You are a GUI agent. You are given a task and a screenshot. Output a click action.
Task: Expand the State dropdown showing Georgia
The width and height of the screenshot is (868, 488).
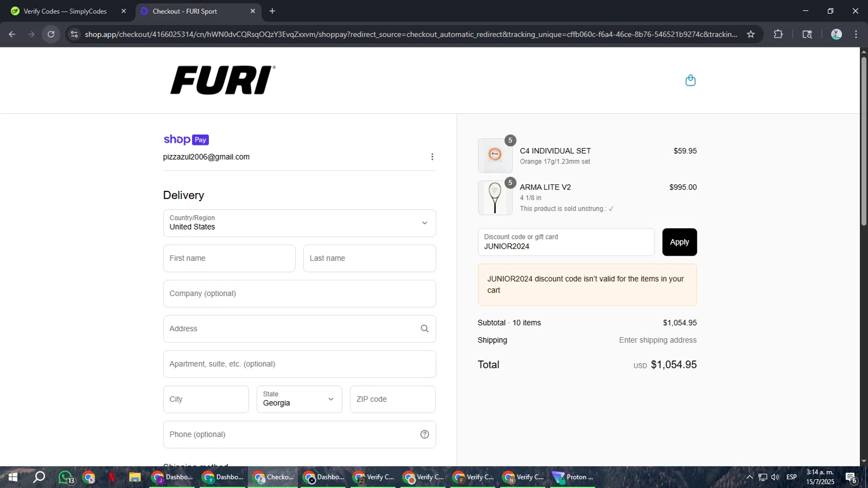[299, 399]
